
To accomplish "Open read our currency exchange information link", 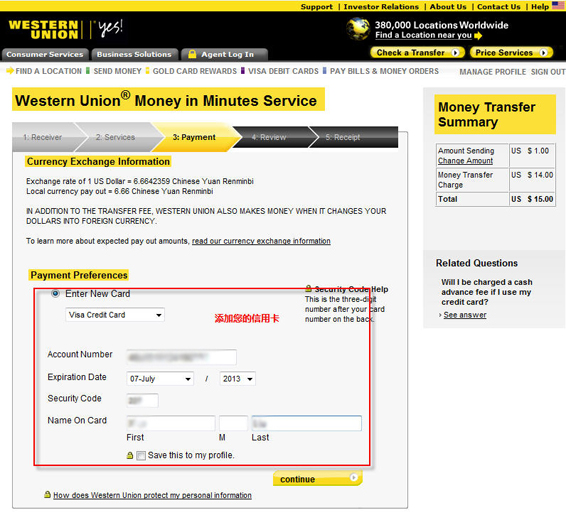I will pos(261,241).
